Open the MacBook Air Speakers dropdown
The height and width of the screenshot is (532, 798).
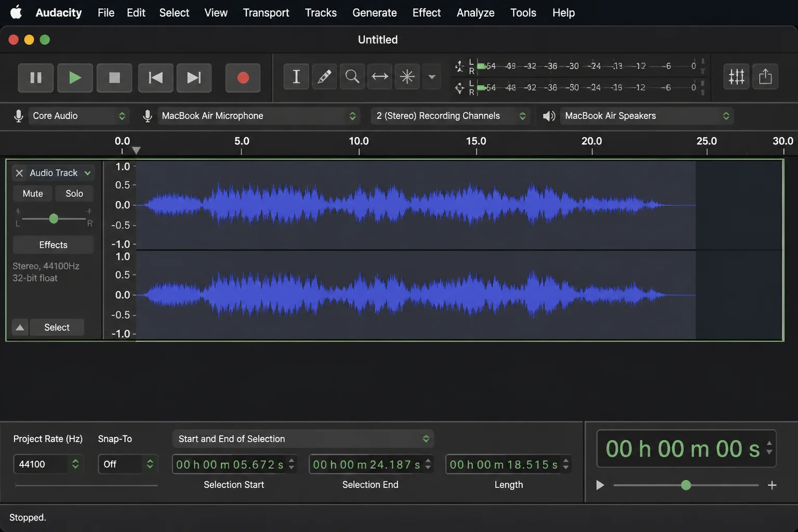click(646, 116)
